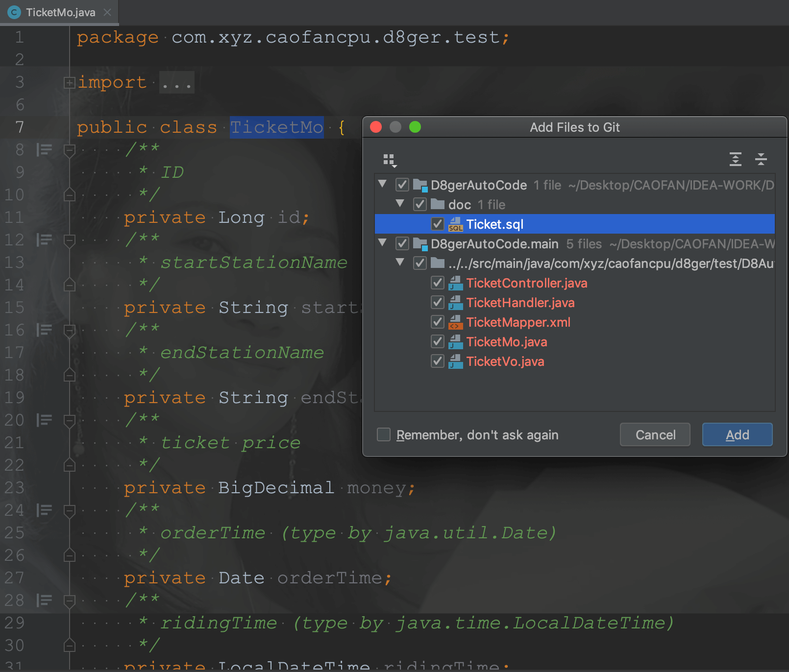
Task: Collapse the src/main/java path node
Action: click(400, 262)
